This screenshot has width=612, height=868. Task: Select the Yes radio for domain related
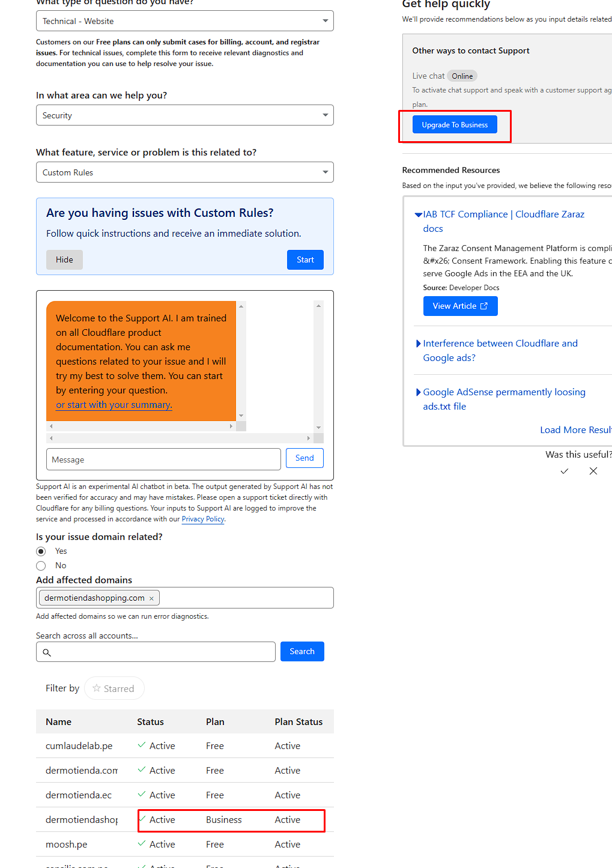pyautogui.click(x=41, y=551)
